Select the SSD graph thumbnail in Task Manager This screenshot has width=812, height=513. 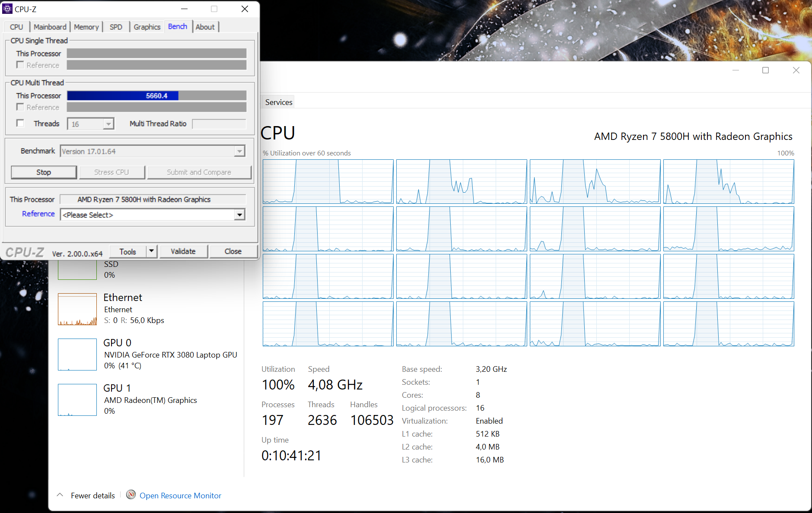click(x=77, y=270)
